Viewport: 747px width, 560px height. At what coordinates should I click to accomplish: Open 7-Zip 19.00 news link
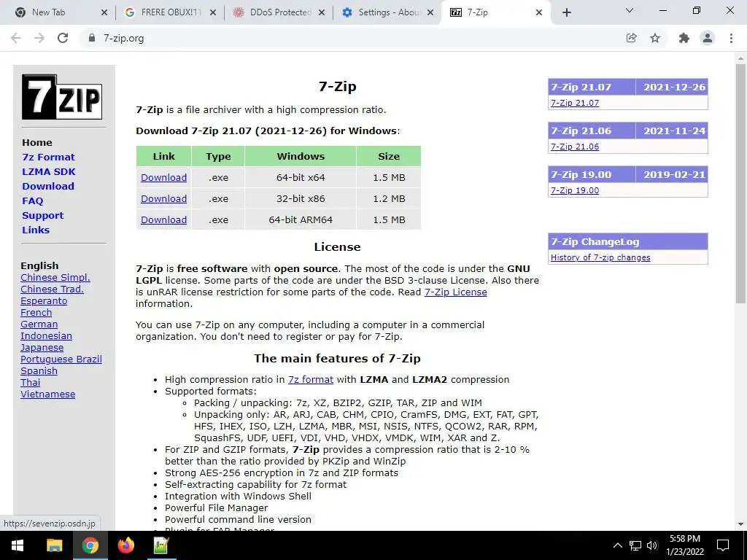pyautogui.click(x=575, y=190)
